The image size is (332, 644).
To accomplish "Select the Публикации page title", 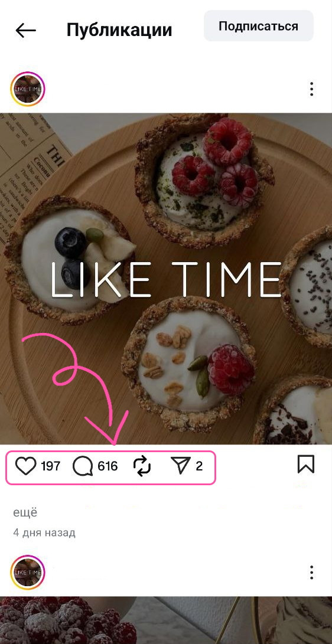I will coord(119,30).
